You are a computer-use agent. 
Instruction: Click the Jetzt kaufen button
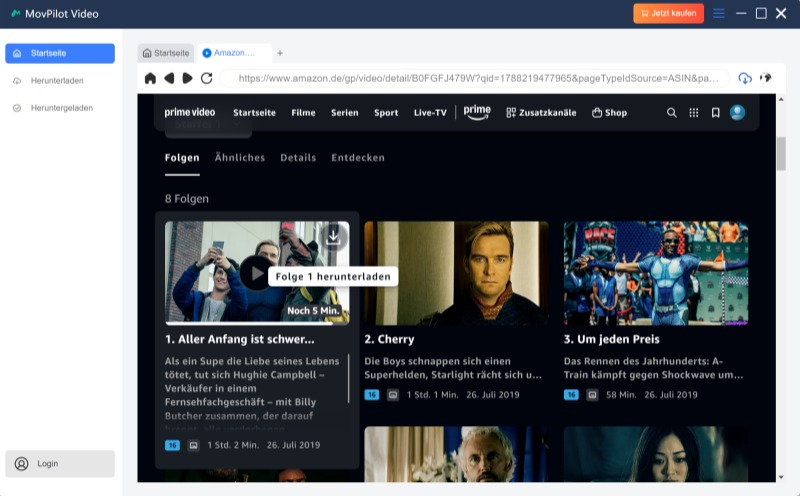click(x=668, y=13)
